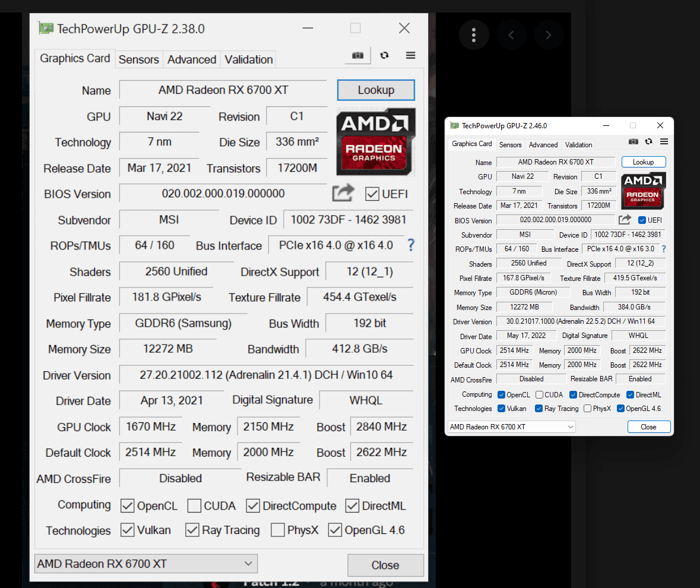
Task: Switch to Advanced tab in GPU-Z 2.46.0
Action: pyautogui.click(x=543, y=145)
